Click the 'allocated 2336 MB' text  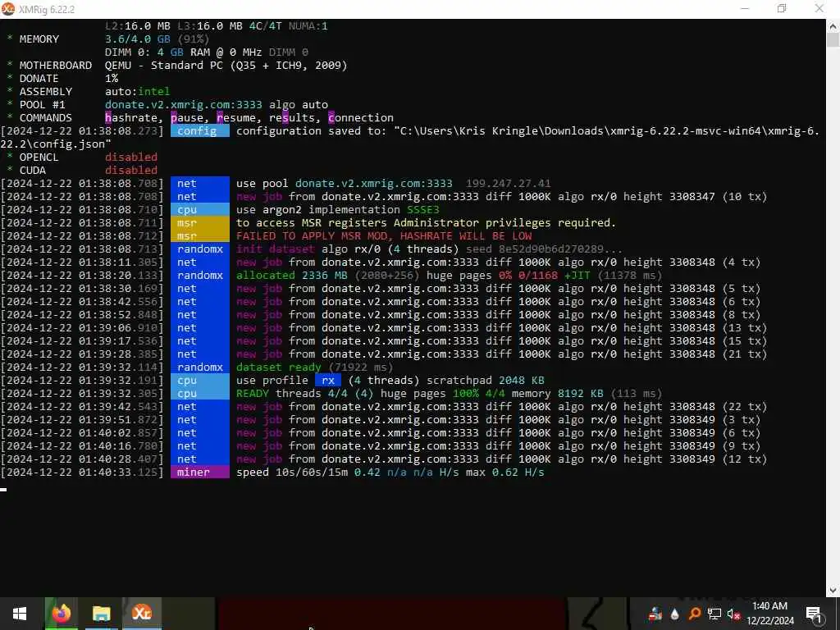point(292,276)
